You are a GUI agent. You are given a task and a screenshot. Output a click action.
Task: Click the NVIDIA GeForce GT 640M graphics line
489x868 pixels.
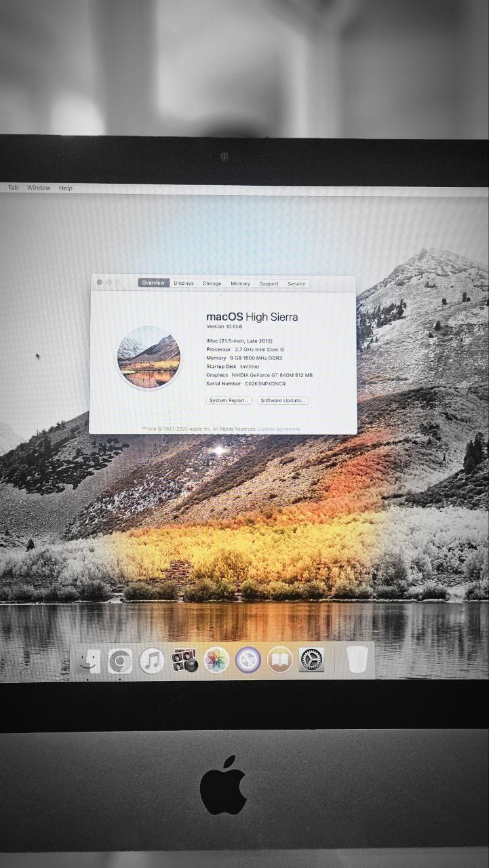tap(259, 375)
